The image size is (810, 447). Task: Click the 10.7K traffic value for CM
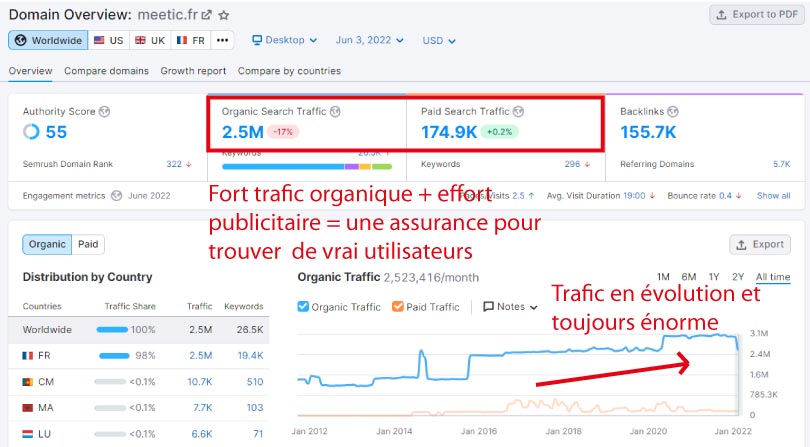[x=199, y=382]
